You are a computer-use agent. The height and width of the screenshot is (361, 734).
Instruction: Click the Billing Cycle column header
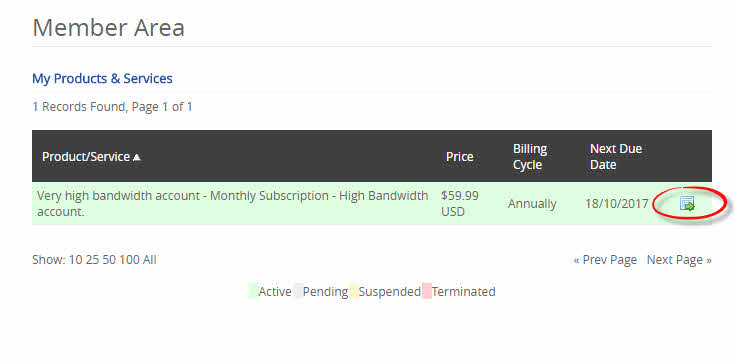[530, 156]
